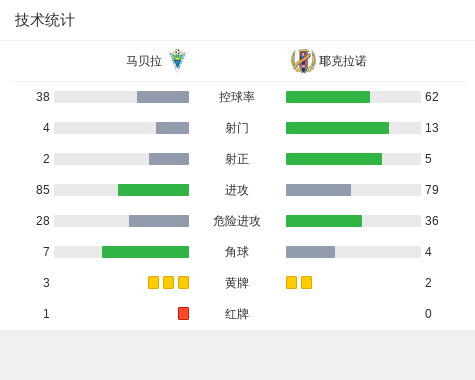475x380 pixels.
Task: Select the 技术统计 section heading
Action: tap(45, 20)
